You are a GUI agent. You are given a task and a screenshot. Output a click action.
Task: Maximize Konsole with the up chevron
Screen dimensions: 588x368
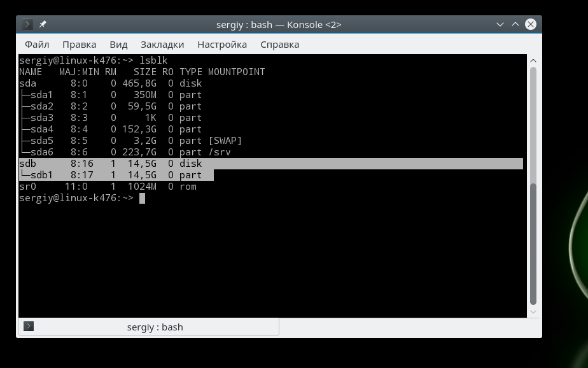point(515,24)
